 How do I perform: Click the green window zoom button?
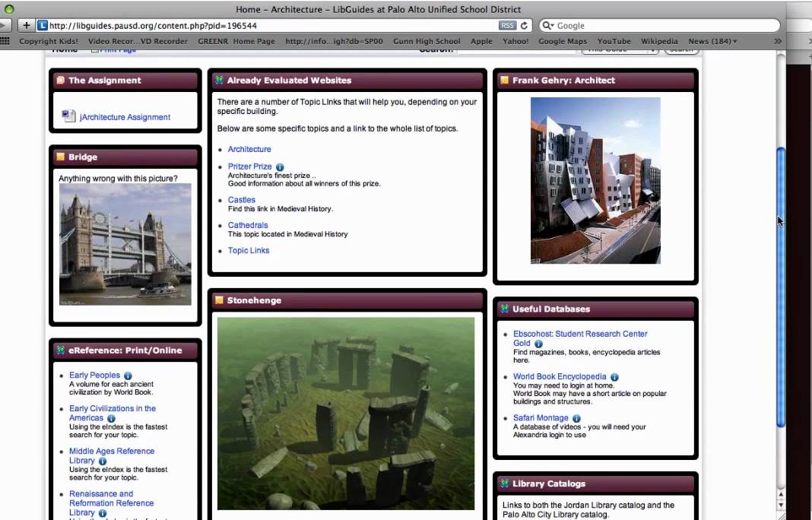8,9
